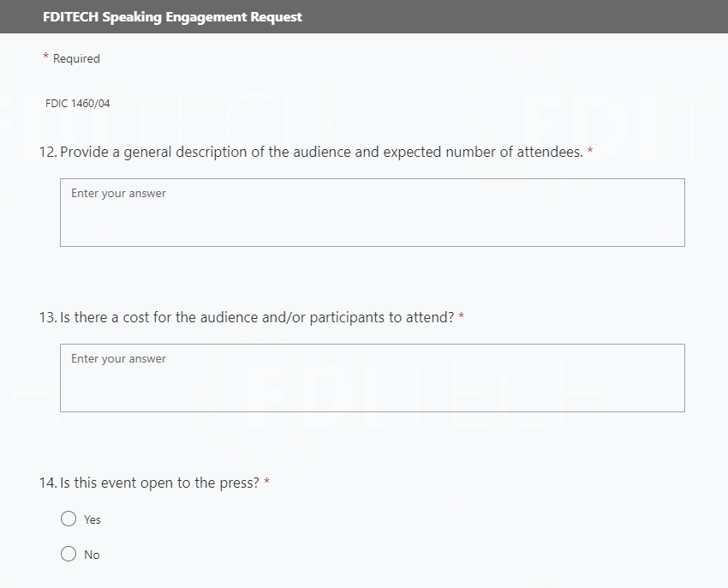Click the FDITECH Speaking Engagement Request header title

pyautogui.click(x=172, y=17)
